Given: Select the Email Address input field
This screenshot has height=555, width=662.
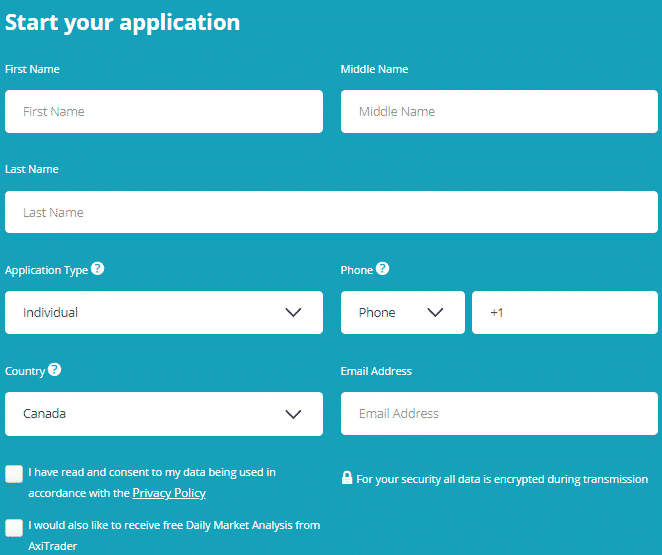Looking at the screenshot, I should click(499, 414).
